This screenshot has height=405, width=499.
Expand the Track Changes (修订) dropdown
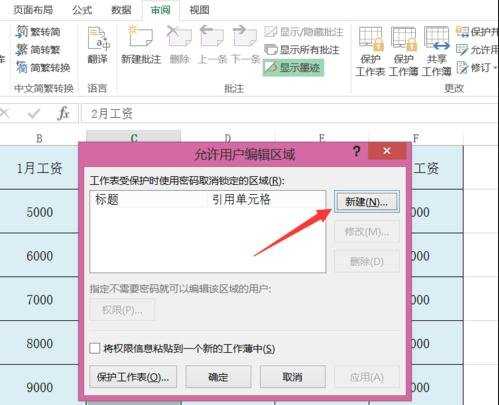477,68
